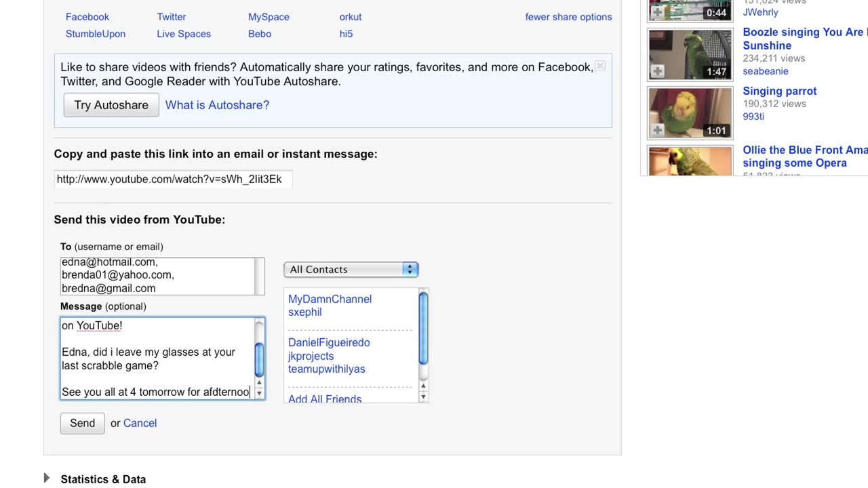868x488 pixels.
Task: Open the JWehrly channel link
Action: 760,12
